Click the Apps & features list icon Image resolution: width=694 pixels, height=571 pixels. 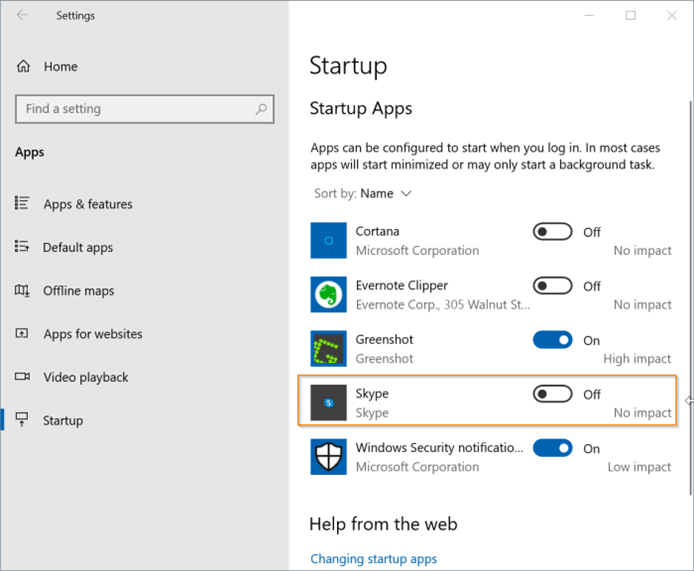pyautogui.click(x=22, y=203)
